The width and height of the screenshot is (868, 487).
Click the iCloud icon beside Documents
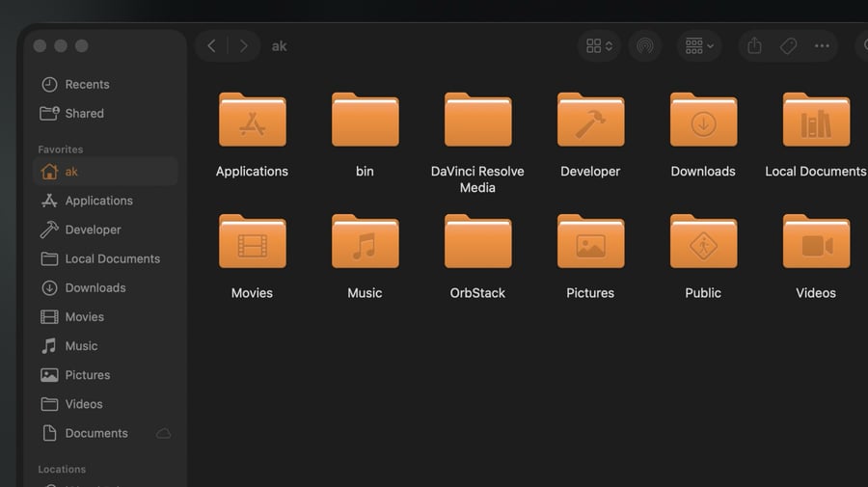(163, 433)
